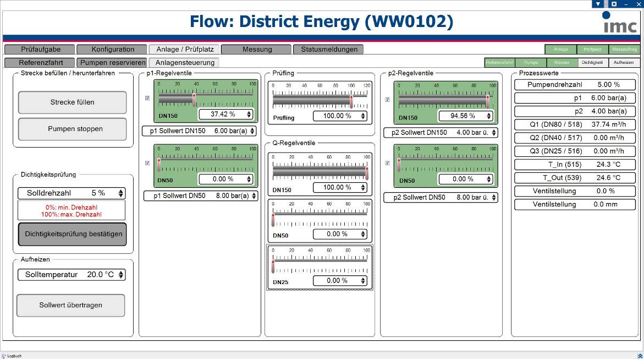Click the Dichtigkeitsprüfung bestätigen button
This screenshot has width=644, height=359.
coord(73,234)
